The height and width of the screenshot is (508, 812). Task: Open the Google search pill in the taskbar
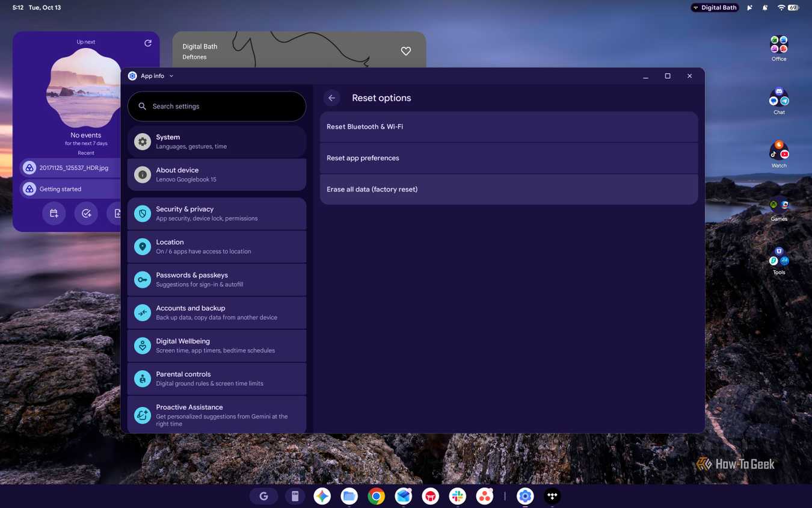[x=263, y=496]
